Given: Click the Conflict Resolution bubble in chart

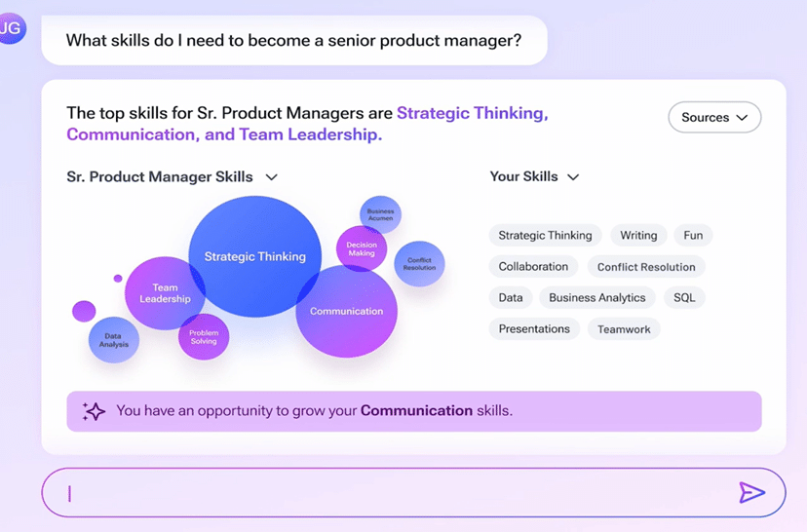Looking at the screenshot, I should tap(419, 264).
